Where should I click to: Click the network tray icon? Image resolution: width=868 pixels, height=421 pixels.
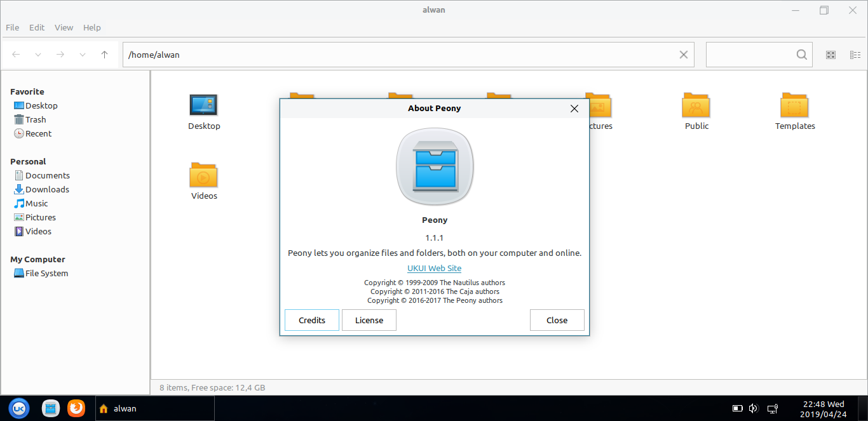click(x=773, y=408)
